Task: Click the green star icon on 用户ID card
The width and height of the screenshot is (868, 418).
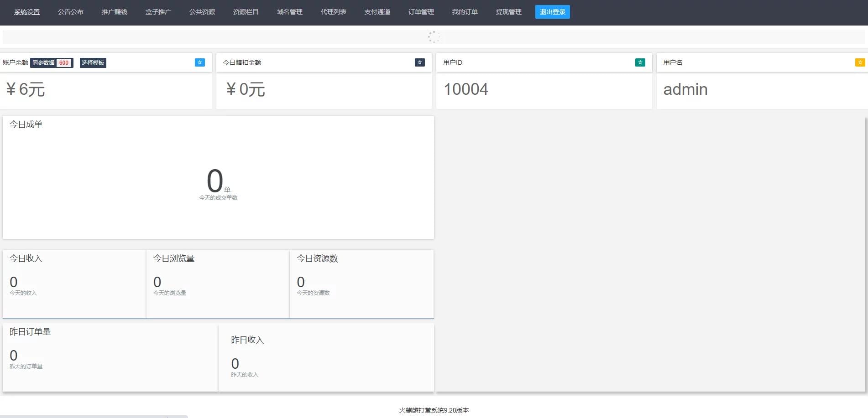Action: [640, 62]
